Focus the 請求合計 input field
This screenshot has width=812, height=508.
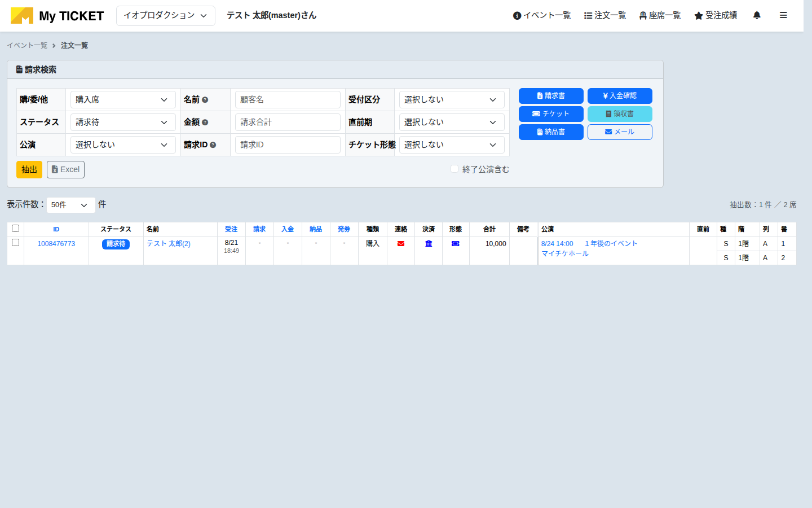[x=288, y=122]
